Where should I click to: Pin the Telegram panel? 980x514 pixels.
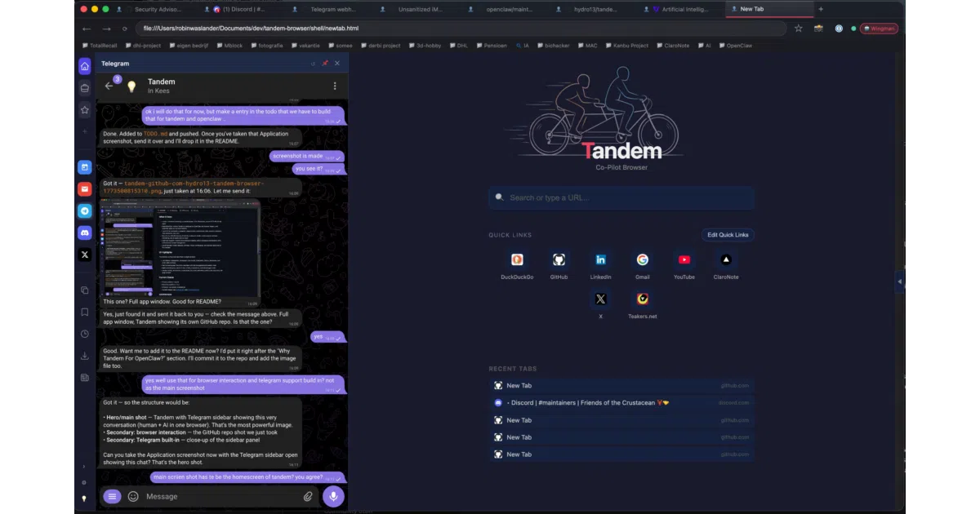[x=325, y=63]
